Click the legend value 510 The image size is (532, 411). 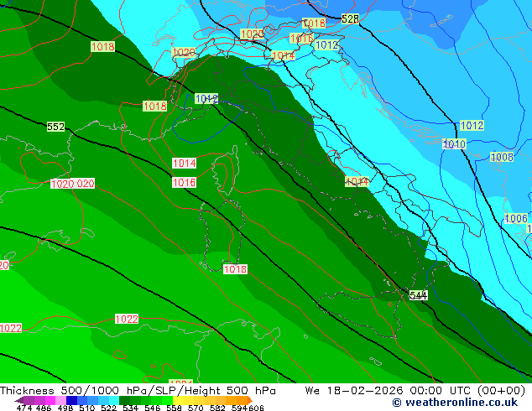coord(87,408)
